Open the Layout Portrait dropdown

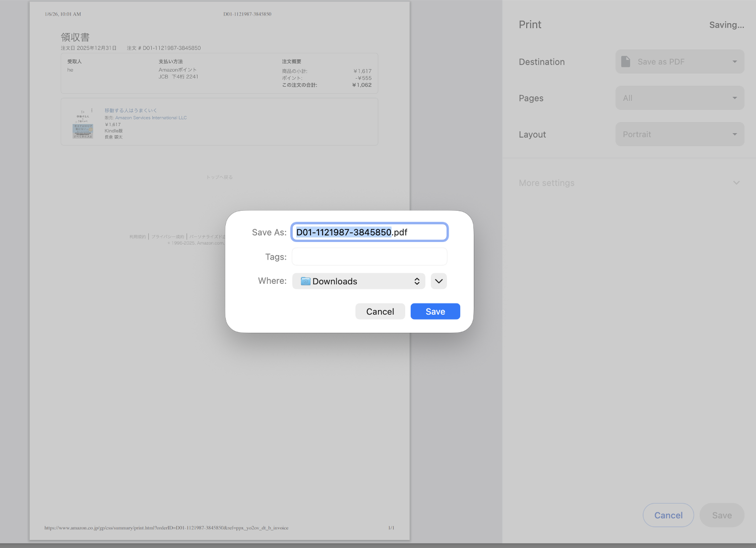pyautogui.click(x=679, y=134)
